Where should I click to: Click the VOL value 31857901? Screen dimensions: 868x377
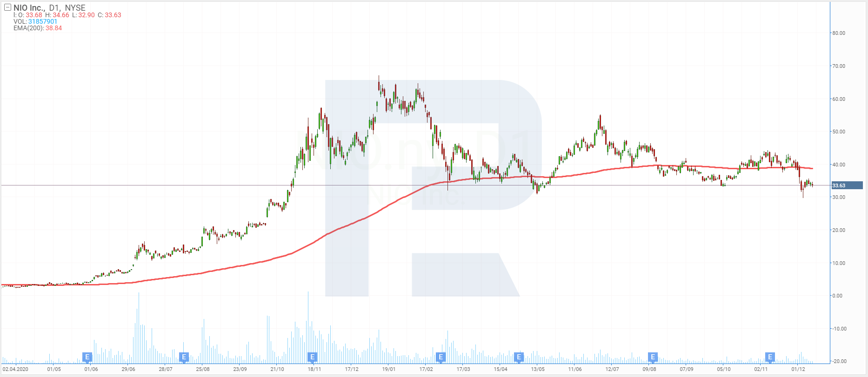click(43, 21)
